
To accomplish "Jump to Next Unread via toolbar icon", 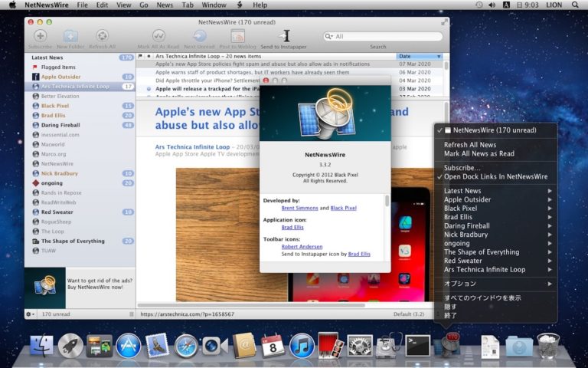I will pyautogui.click(x=199, y=36).
